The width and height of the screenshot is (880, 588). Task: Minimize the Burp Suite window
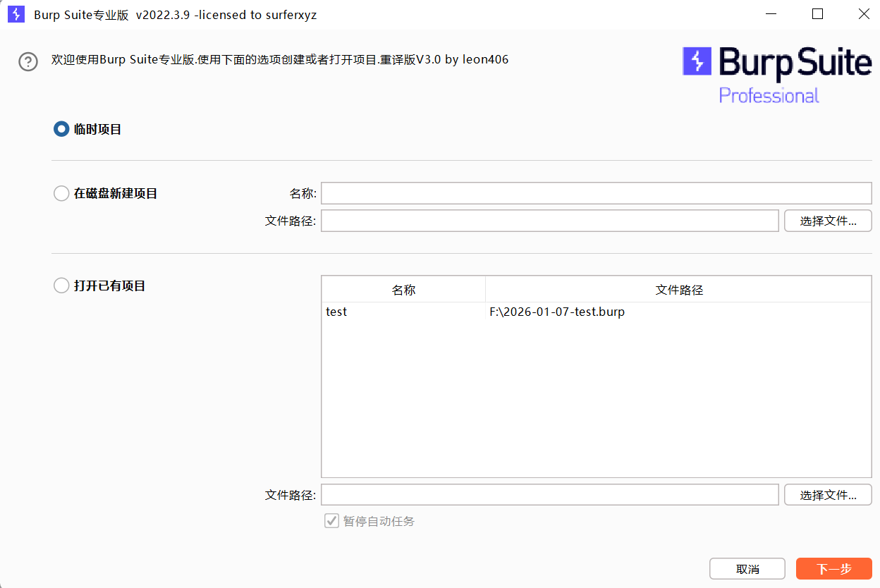(x=772, y=14)
